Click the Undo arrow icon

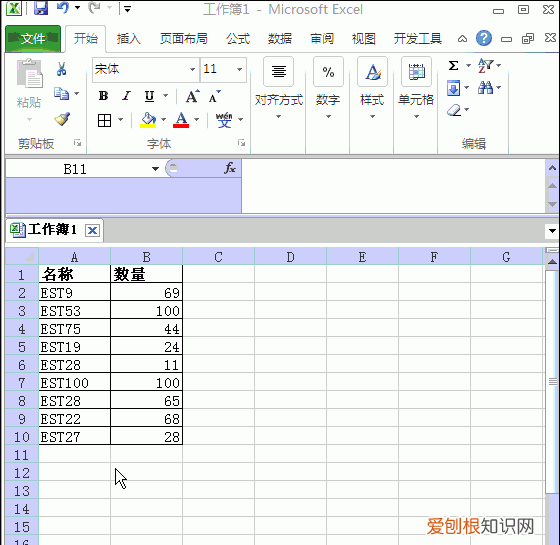(63, 8)
